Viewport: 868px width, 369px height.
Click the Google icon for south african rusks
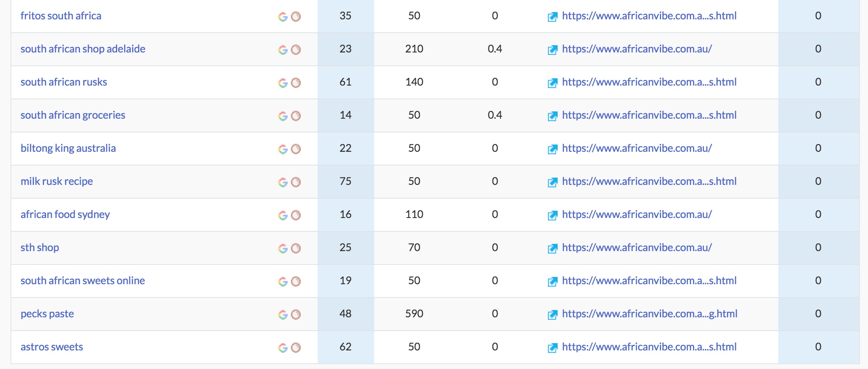[x=283, y=83]
